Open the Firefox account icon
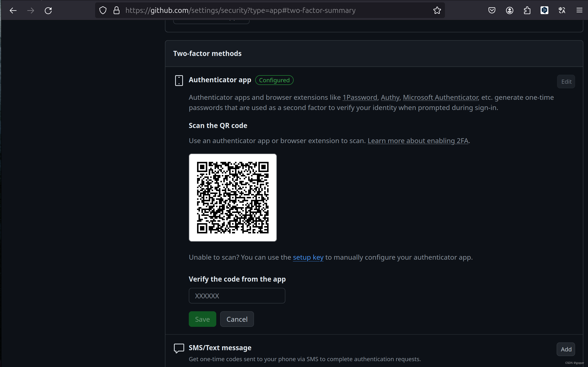 tap(509, 10)
